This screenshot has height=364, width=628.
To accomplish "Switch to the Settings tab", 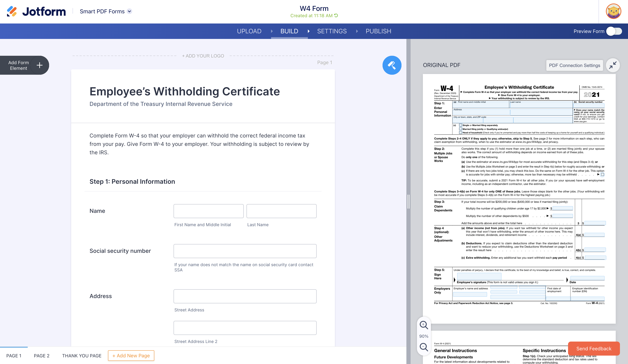I will coord(332,31).
